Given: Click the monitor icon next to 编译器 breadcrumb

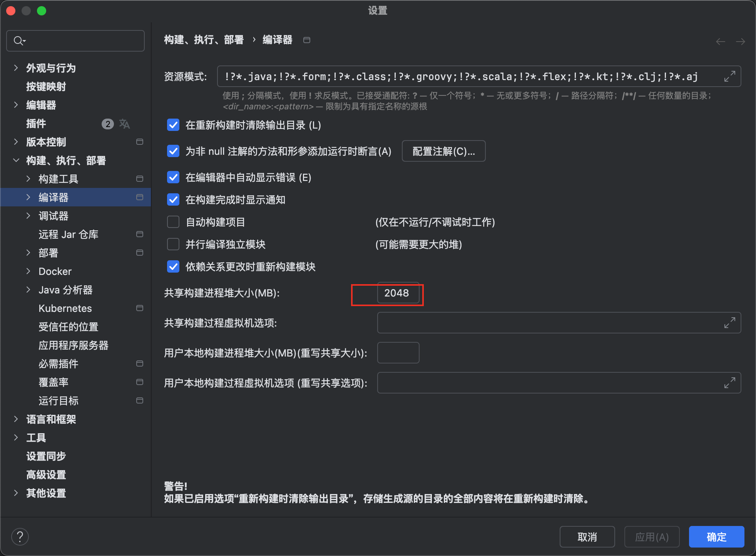Looking at the screenshot, I should [x=307, y=40].
